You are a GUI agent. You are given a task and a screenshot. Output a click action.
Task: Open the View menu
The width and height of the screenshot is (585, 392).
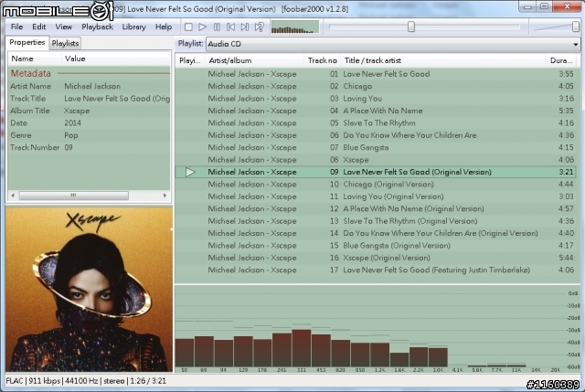[x=63, y=26]
